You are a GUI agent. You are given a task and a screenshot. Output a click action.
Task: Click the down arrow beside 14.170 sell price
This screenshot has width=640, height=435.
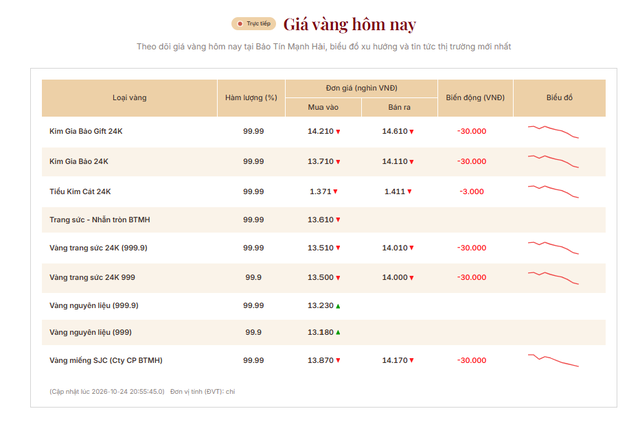pyautogui.click(x=411, y=360)
